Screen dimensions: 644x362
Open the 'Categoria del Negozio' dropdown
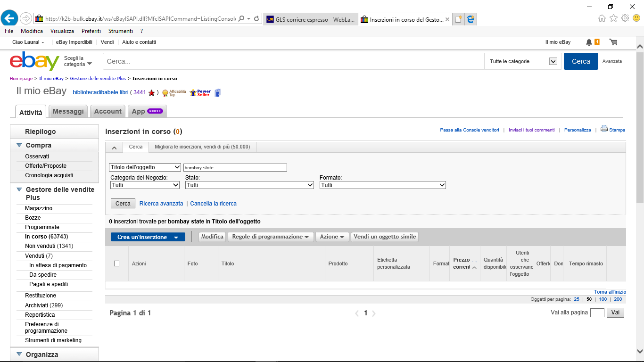point(145,185)
